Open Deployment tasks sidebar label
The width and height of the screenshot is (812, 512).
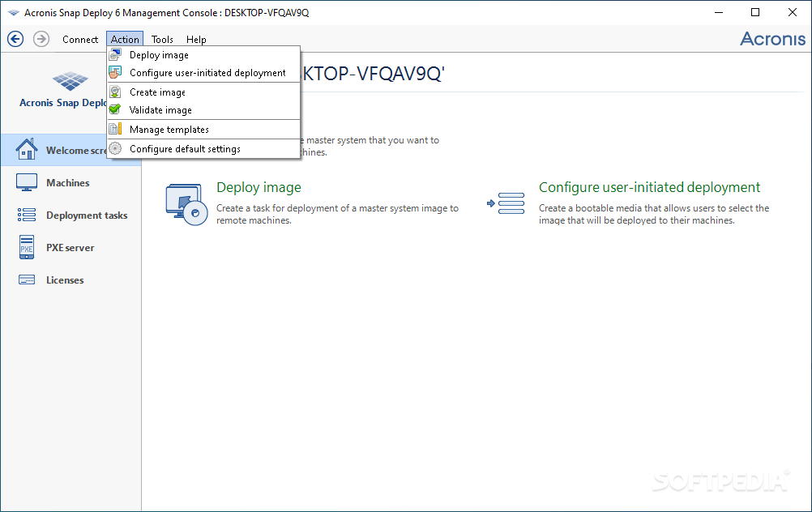(87, 215)
